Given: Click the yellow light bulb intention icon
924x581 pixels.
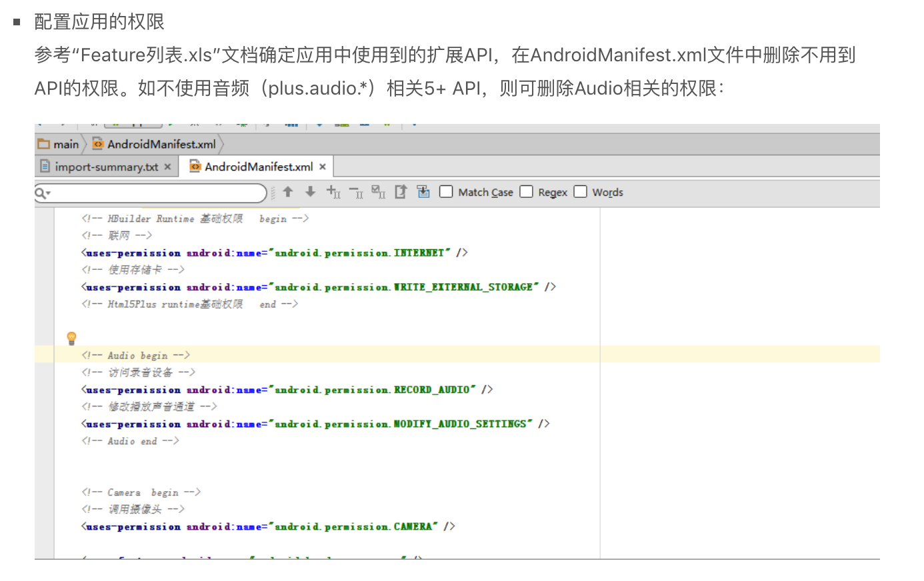Looking at the screenshot, I should [72, 338].
